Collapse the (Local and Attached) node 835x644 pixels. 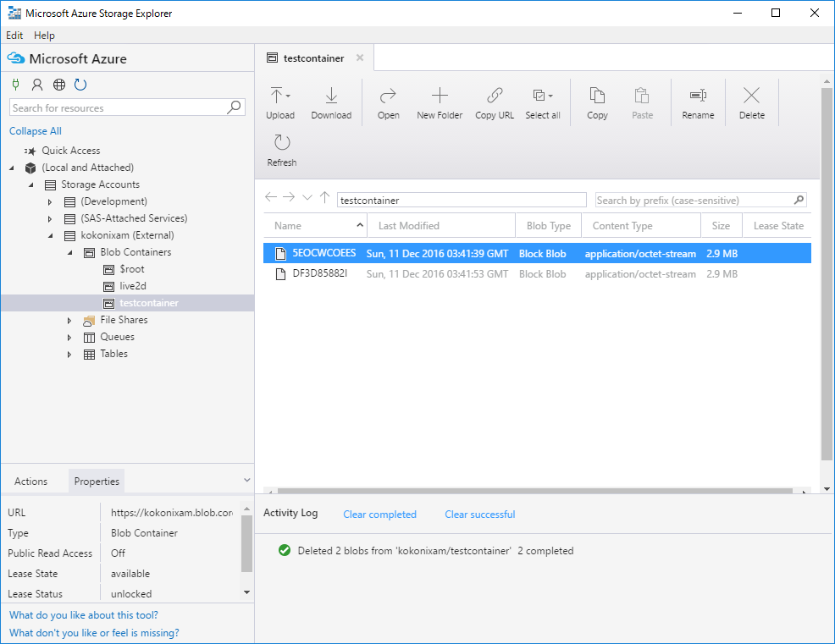(12, 168)
